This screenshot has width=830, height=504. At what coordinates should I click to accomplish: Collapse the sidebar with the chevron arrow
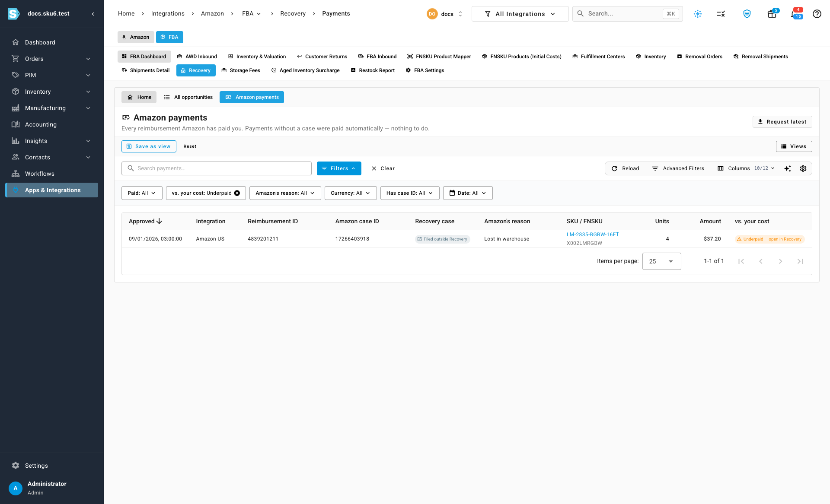coord(93,14)
